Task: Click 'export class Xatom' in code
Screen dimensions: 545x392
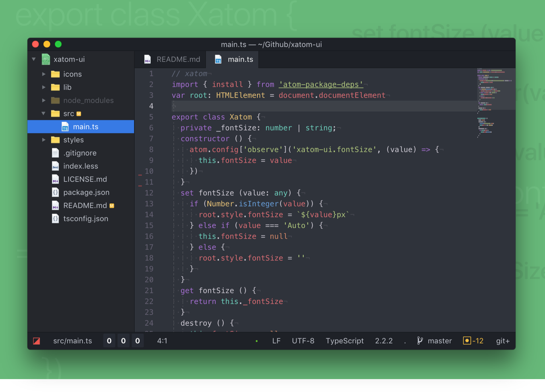Action: (212, 117)
